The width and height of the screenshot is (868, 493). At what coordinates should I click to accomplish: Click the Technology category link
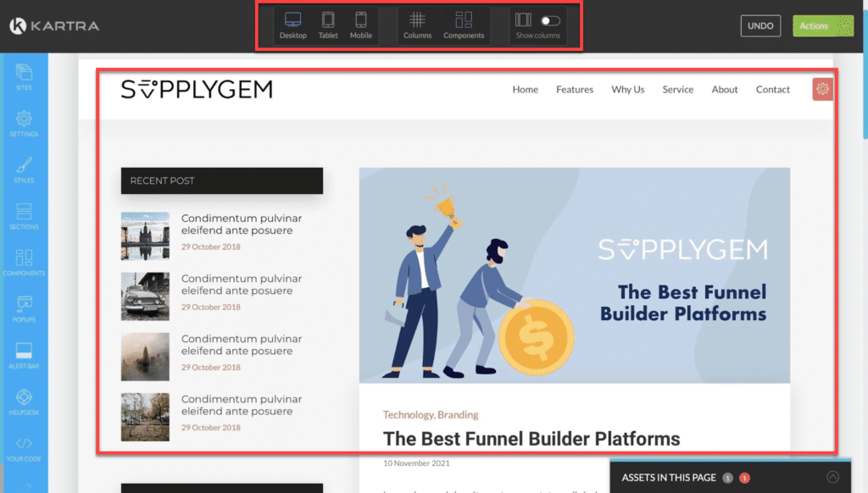click(409, 415)
